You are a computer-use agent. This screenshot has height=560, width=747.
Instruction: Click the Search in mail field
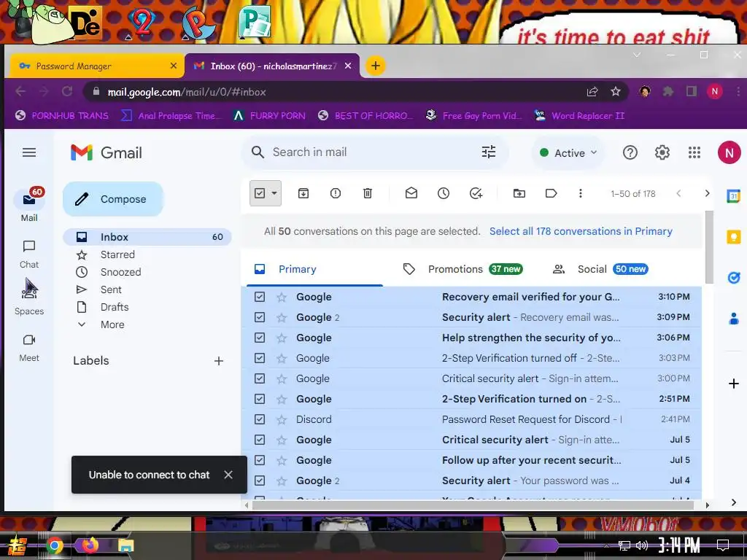(x=374, y=152)
